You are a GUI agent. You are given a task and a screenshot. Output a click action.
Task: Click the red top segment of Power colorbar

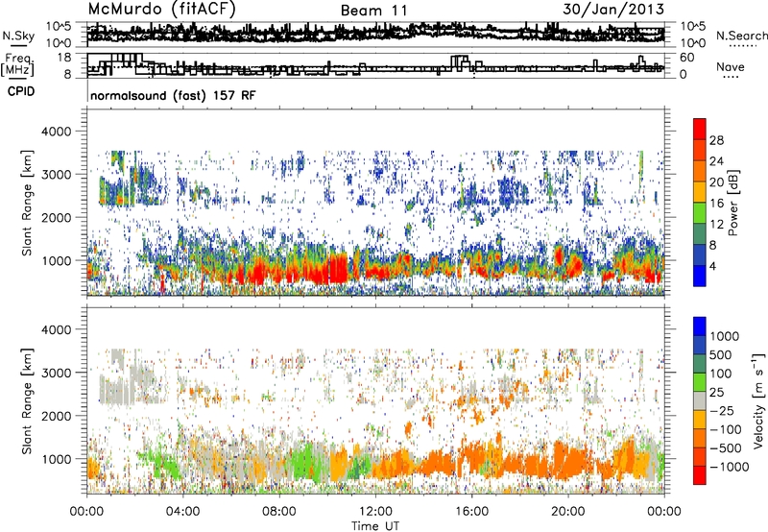click(x=700, y=129)
